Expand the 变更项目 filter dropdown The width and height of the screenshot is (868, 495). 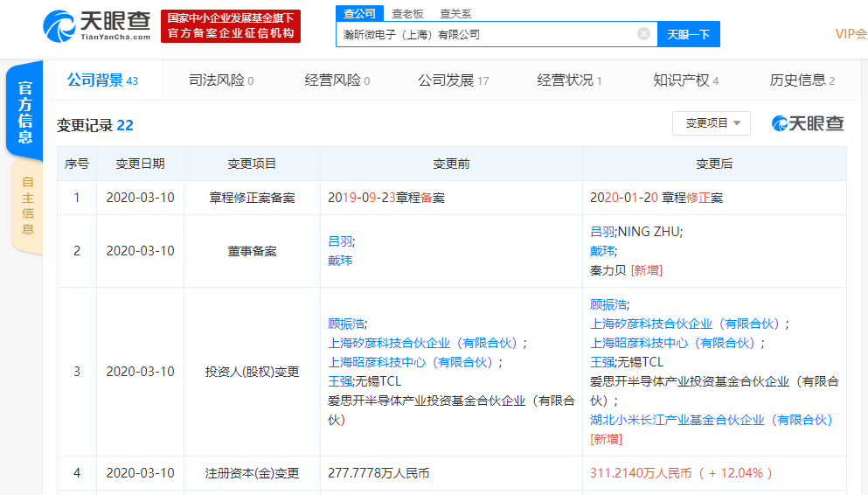pyautogui.click(x=712, y=123)
